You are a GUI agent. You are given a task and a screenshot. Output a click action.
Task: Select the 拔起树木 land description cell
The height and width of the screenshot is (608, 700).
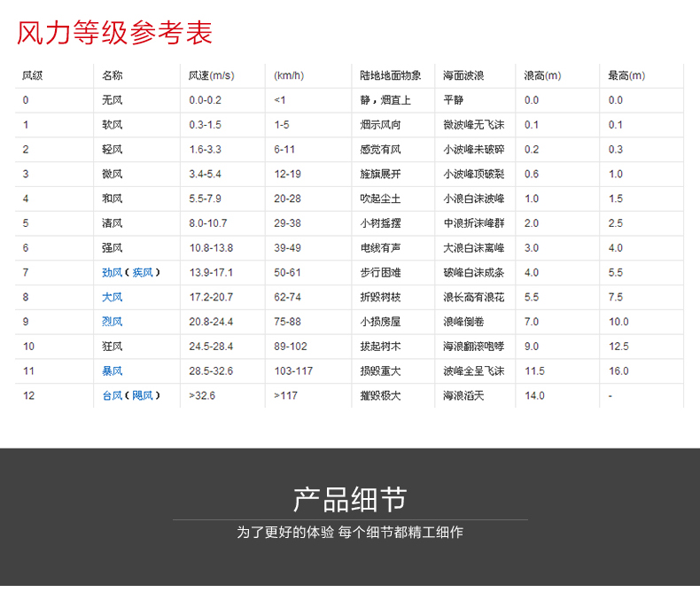(380, 346)
